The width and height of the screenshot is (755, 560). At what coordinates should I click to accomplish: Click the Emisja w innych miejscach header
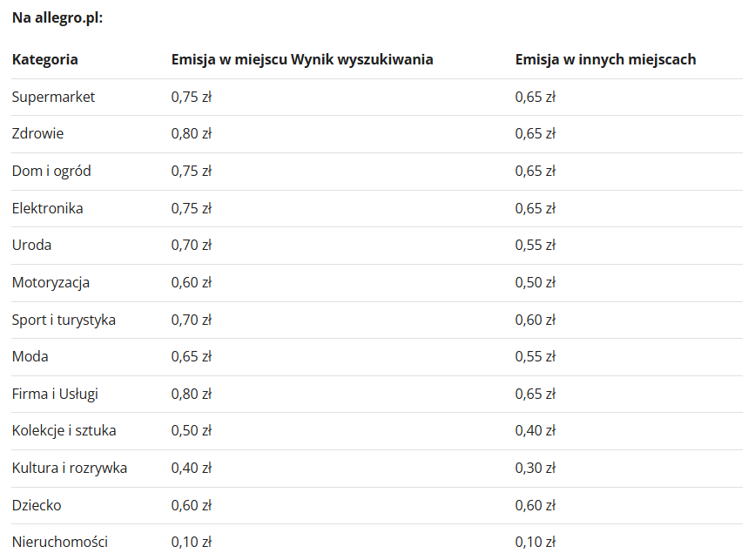click(605, 59)
